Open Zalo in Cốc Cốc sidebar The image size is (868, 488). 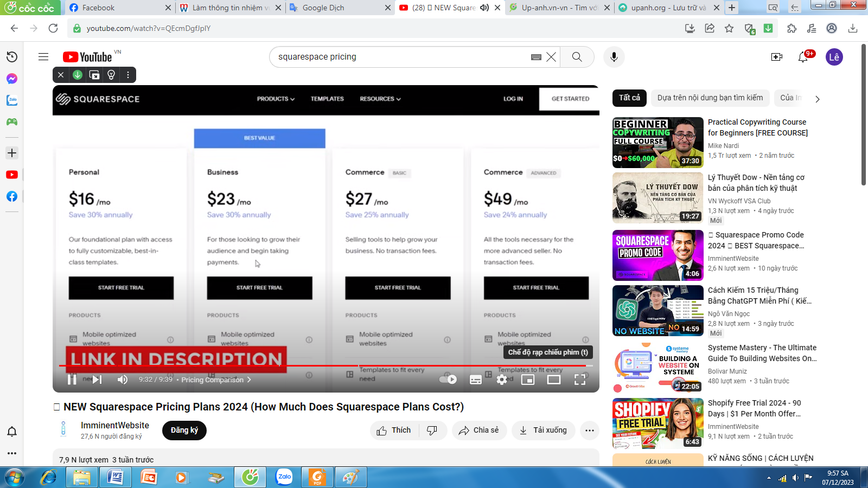pyautogui.click(x=12, y=100)
